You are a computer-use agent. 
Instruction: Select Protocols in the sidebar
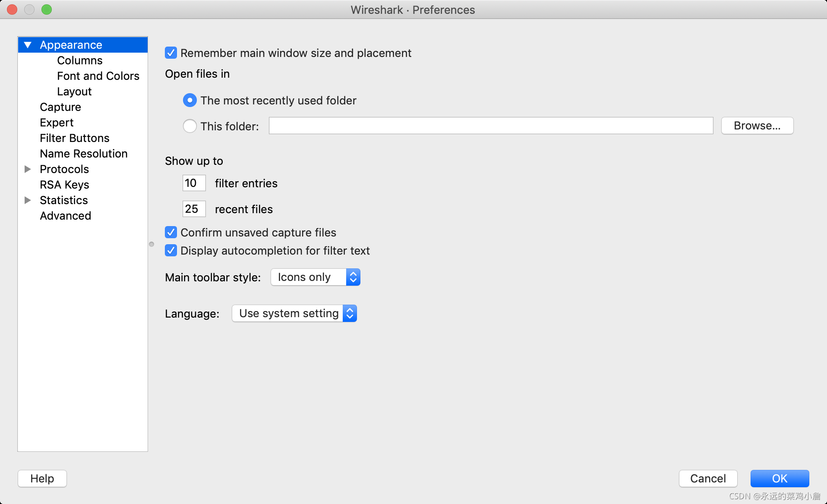[64, 169]
